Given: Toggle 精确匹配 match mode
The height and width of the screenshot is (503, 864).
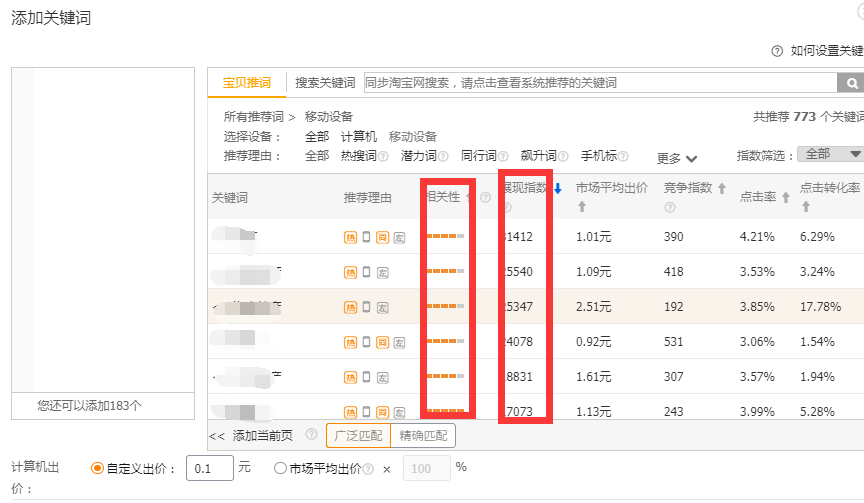Looking at the screenshot, I should point(423,436).
